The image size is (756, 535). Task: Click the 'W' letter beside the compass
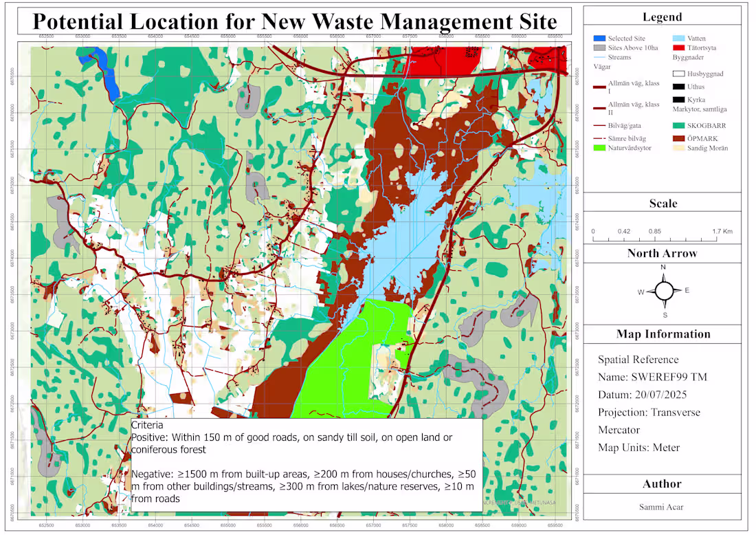pos(641,292)
